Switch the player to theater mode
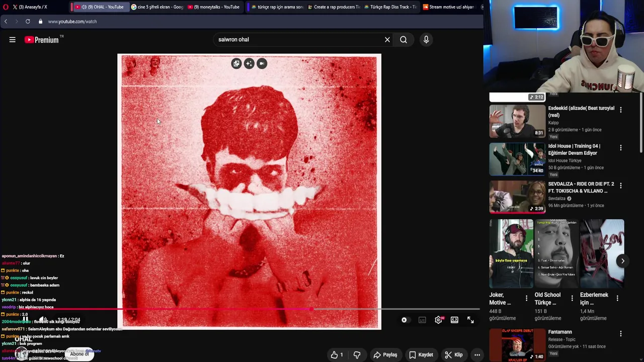Image resolution: width=644 pixels, height=362 pixels. point(454,320)
